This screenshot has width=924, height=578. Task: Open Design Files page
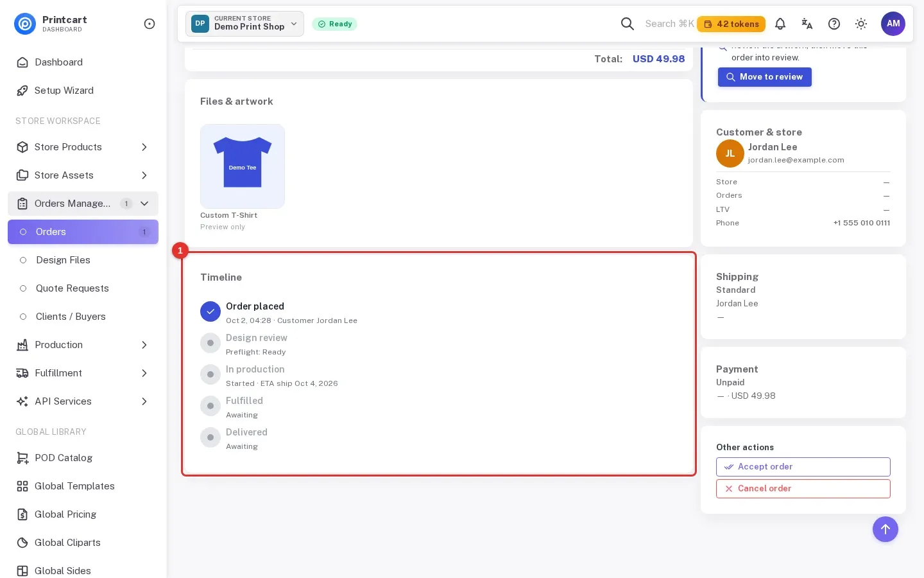[83, 260]
